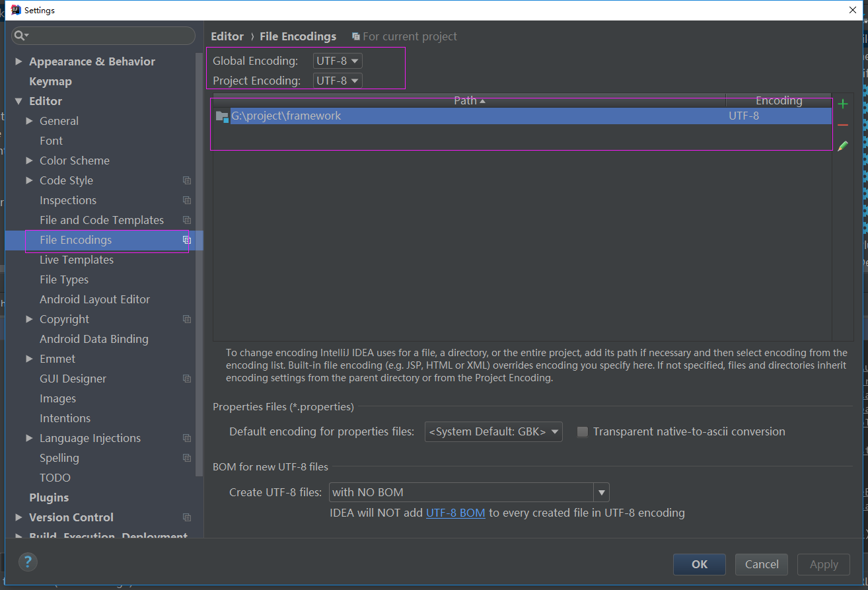Click the folder icon of G:\project\framework
Image resolution: width=868 pixels, height=590 pixels.
click(x=222, y=116)
